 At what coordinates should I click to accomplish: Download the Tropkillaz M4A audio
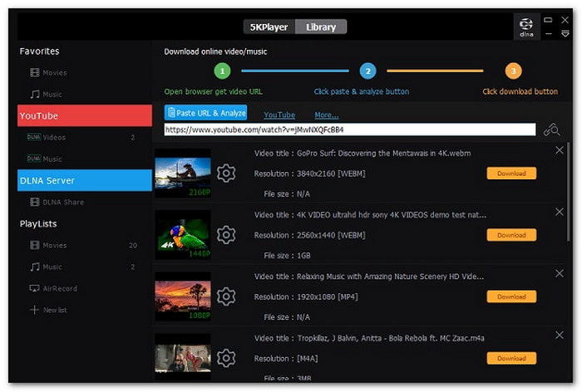(x=511, y=358)
